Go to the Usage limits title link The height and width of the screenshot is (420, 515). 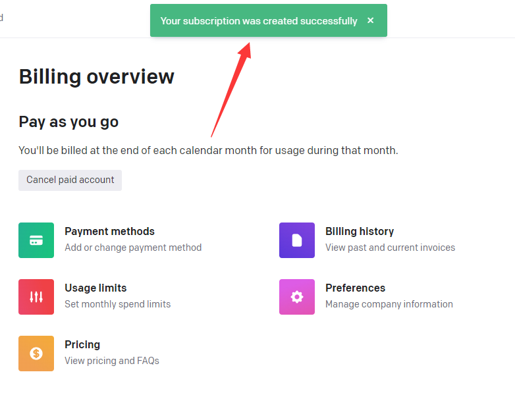click(95, 288)
